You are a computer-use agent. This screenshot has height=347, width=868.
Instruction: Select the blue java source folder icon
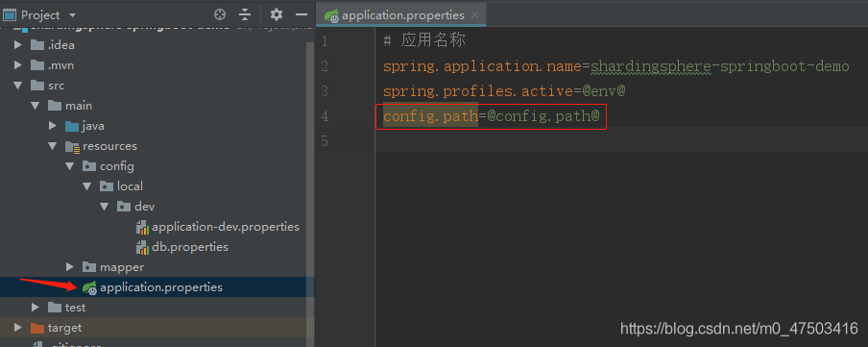(72, 126)
